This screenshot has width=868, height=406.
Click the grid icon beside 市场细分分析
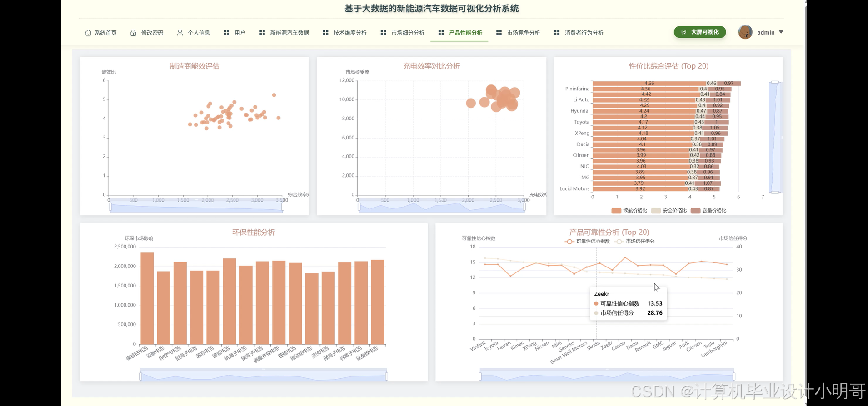coord(384,33)
